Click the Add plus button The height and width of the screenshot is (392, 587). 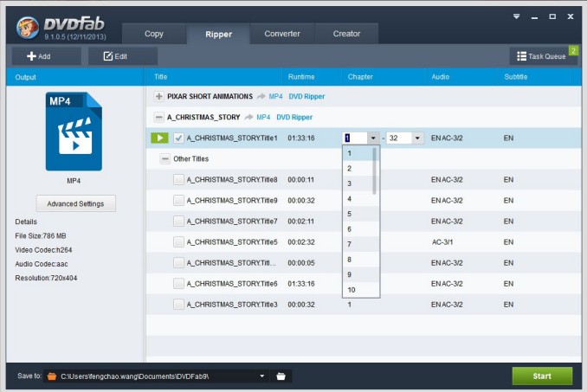46,56
